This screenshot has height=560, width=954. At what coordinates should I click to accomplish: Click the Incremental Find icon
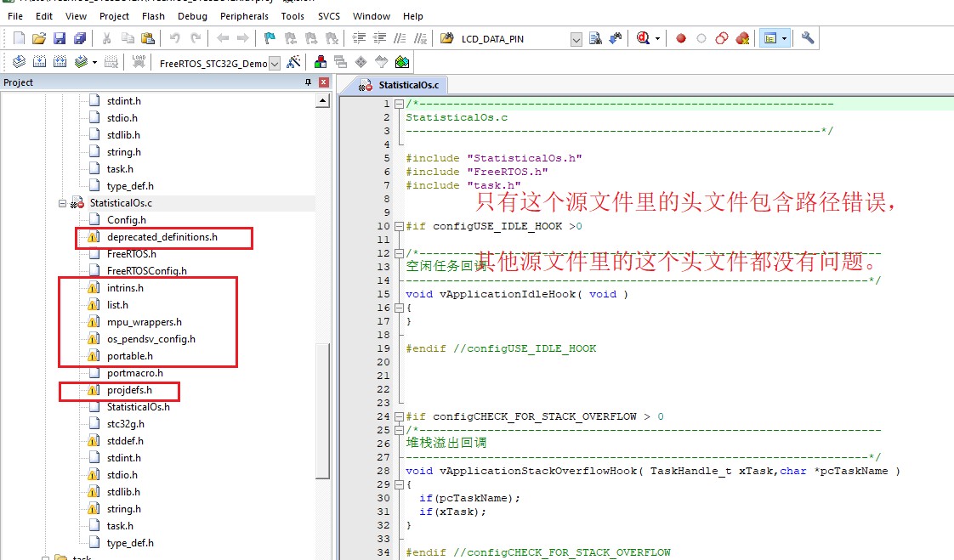[x=616, y=38]
